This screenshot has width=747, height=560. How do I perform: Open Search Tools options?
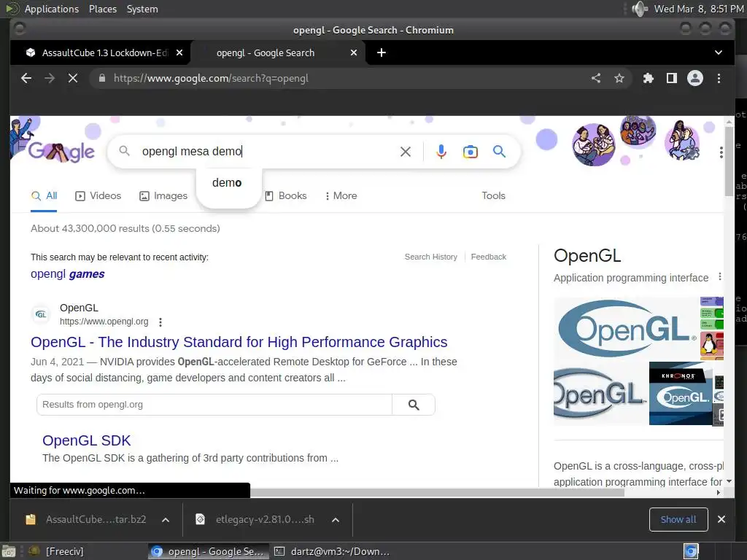click(x=493, y=195)
